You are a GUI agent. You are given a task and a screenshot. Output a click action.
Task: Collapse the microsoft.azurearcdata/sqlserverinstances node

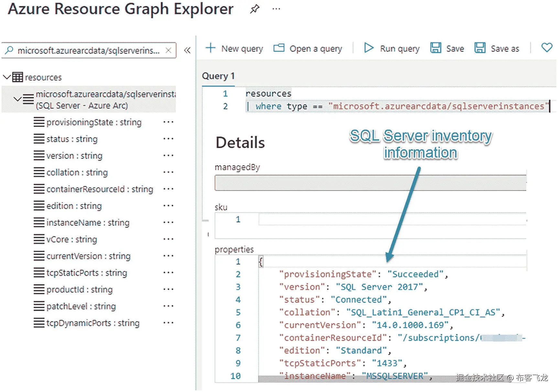tap(17, 99)
